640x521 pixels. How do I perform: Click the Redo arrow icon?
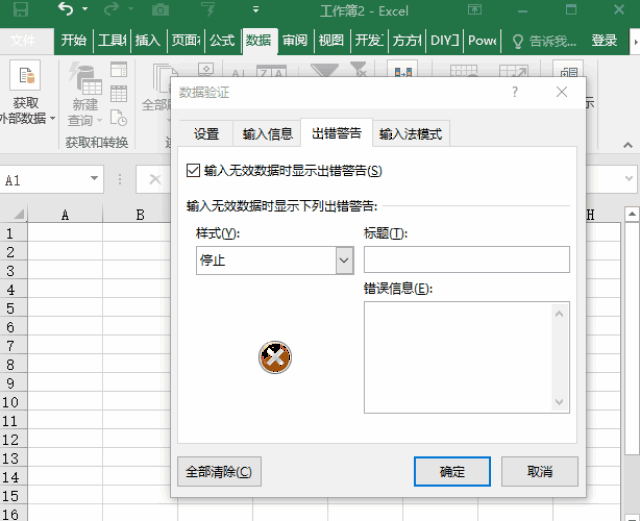[111, 9]
